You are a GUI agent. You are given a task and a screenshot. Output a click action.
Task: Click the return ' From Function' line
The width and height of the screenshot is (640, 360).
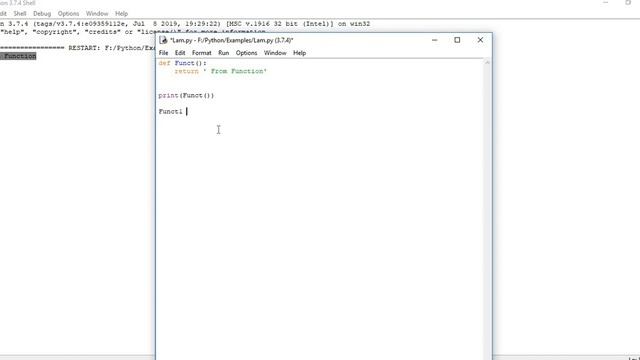point(220,71)
